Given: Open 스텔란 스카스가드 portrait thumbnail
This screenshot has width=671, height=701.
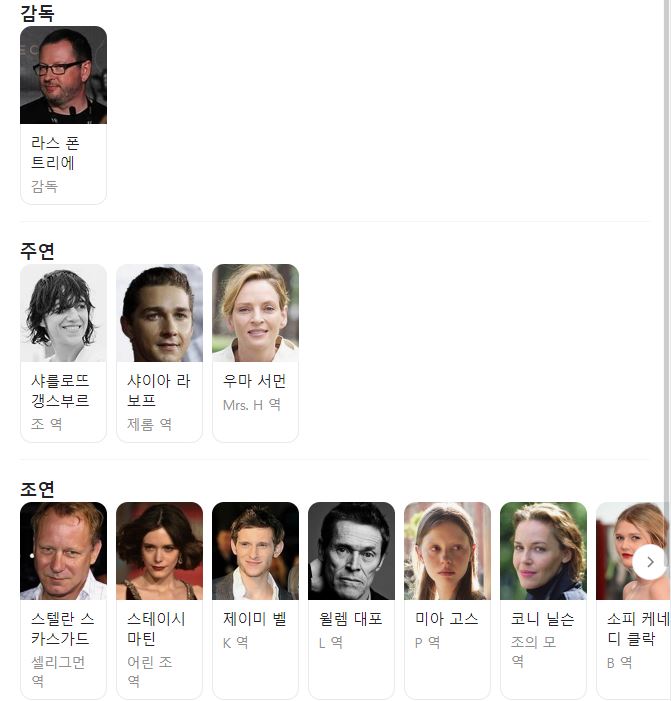Looking at the screenshot, I should (63, 551).
